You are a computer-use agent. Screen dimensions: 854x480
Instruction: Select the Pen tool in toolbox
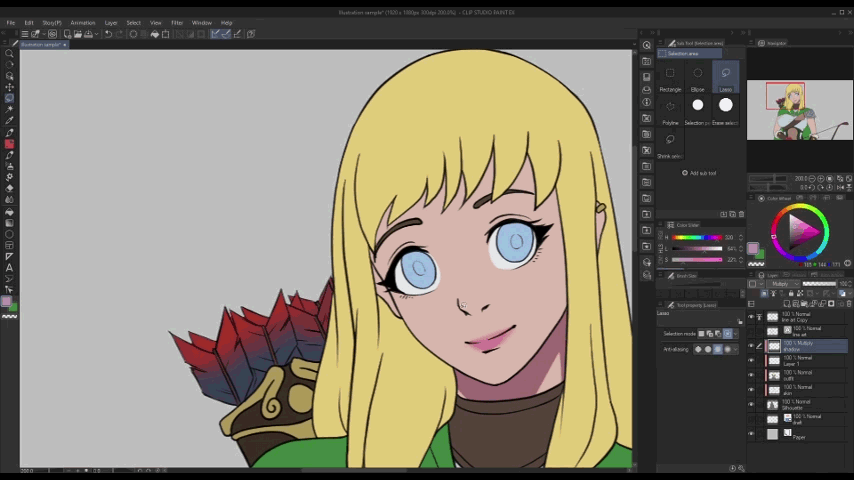[x=9, y=132]
